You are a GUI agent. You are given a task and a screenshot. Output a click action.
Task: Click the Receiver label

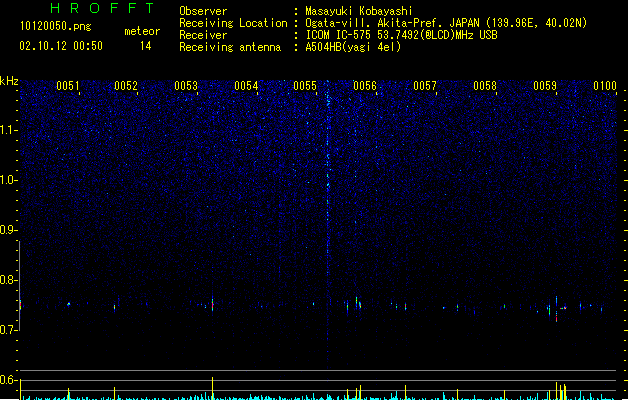click(x=203, y=35)
